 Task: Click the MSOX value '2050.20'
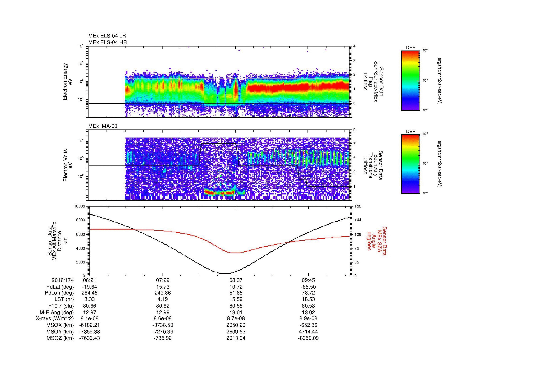236,325
